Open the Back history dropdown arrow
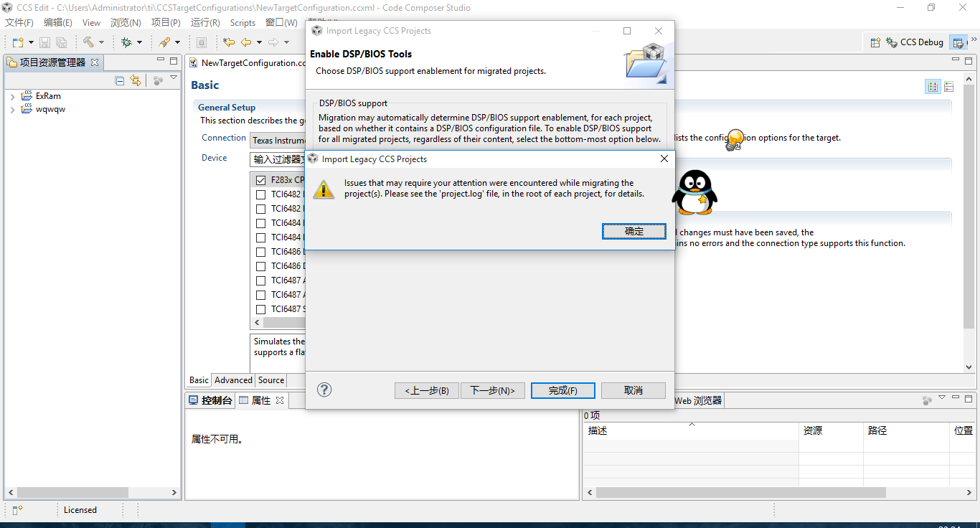The image size is (980, 528). tap(258, 43)
